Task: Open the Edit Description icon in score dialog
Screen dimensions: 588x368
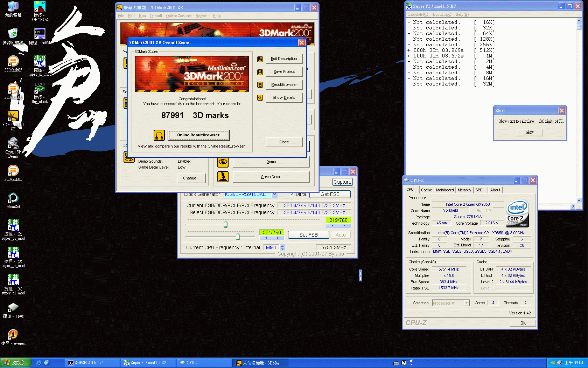Action: click(x=260, y=59)
